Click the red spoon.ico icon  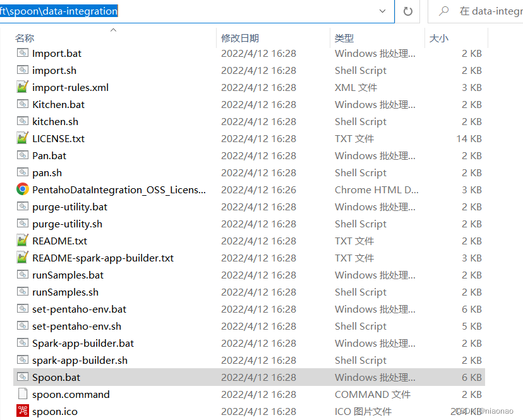tap(23, 411)
